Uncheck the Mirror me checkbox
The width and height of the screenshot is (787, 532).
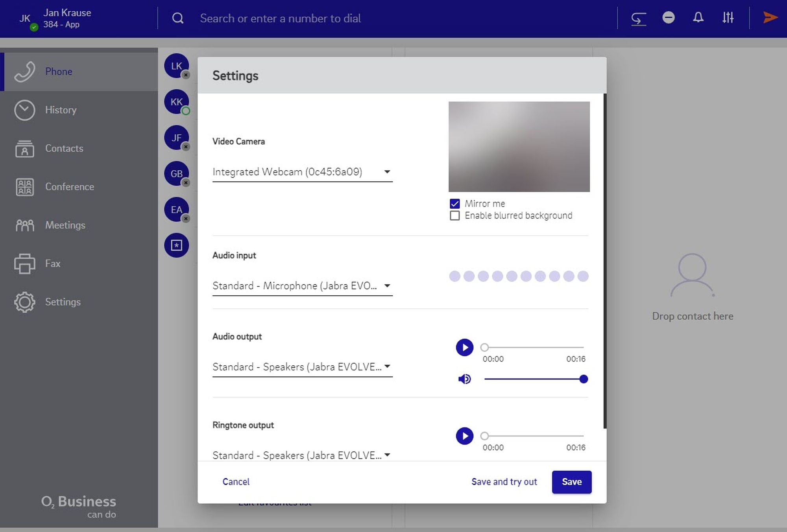pos(454,204)
